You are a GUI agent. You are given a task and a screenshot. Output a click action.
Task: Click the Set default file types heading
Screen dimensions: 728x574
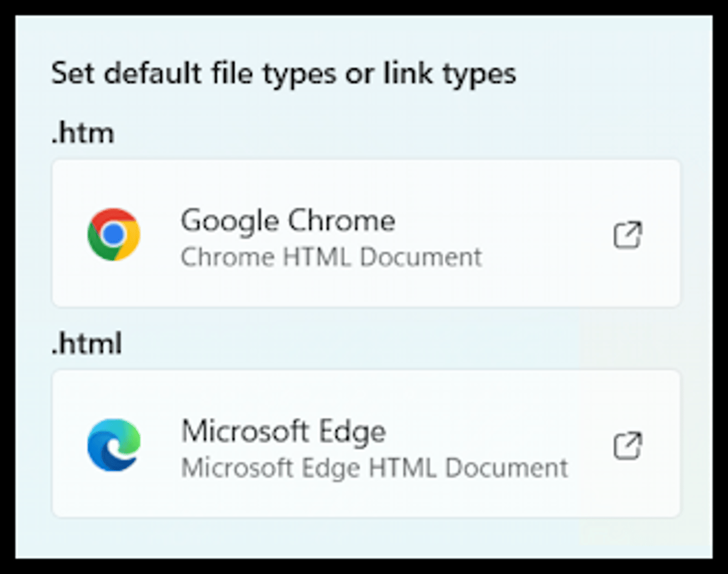pos(284,73)
